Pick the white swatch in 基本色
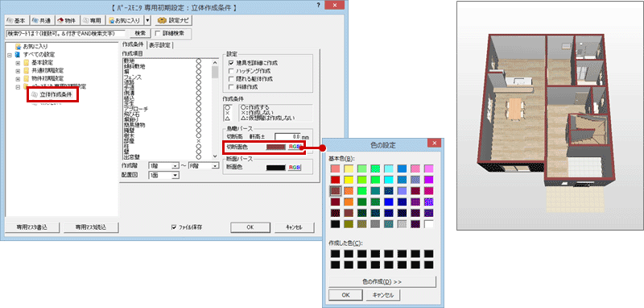This screenshot has width=644, height=308. click(429, 224)
